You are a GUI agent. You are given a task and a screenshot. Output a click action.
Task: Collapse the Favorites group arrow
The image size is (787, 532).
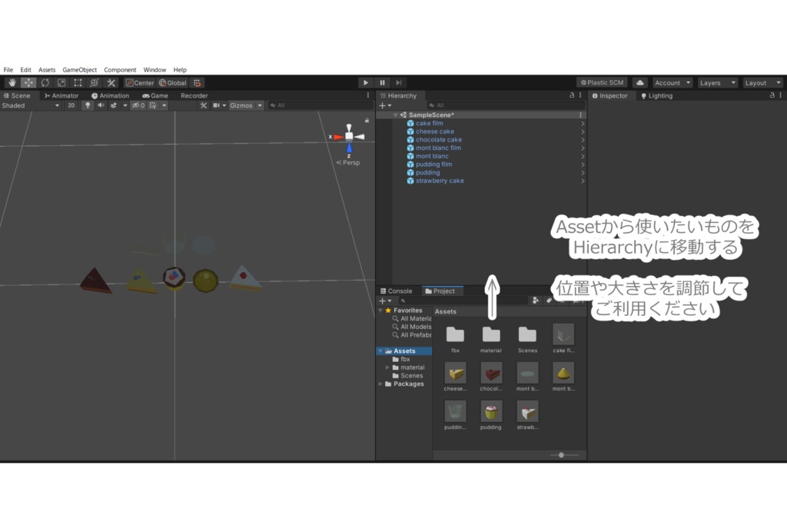tap(380, 311)
